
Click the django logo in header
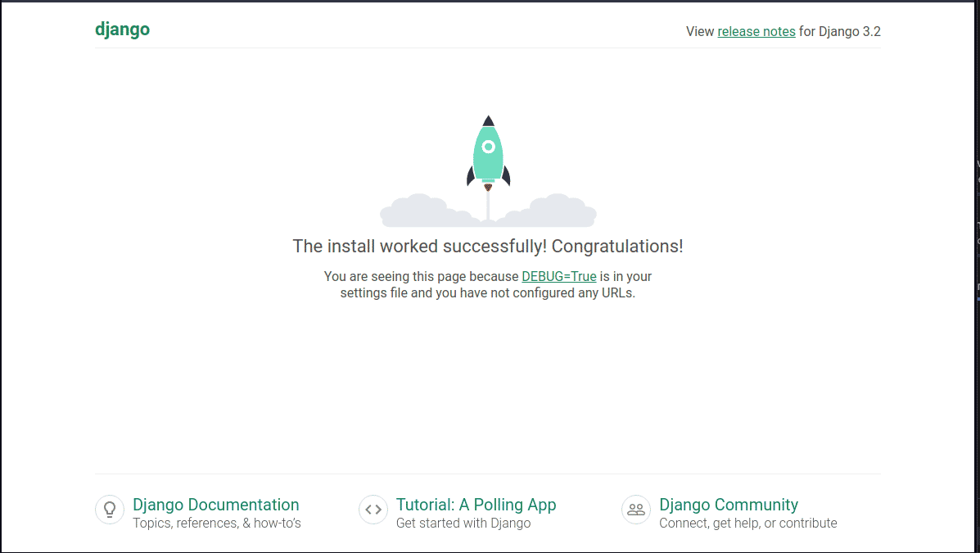click(x=123, y=30)
